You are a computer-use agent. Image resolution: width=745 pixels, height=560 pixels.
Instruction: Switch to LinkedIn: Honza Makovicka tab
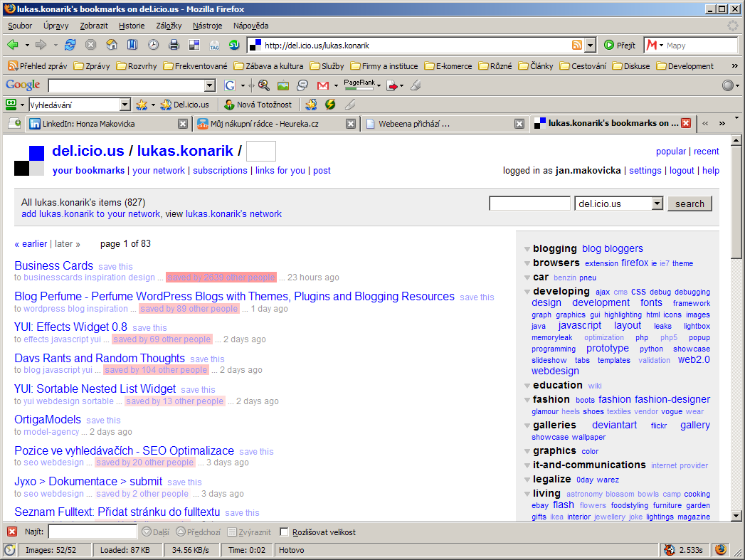click(x=109, y=124)
